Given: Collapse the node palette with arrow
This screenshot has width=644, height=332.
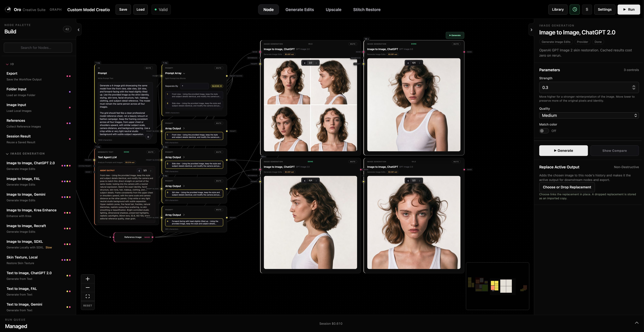Looking at the screenshot, I should coord(79,30).
